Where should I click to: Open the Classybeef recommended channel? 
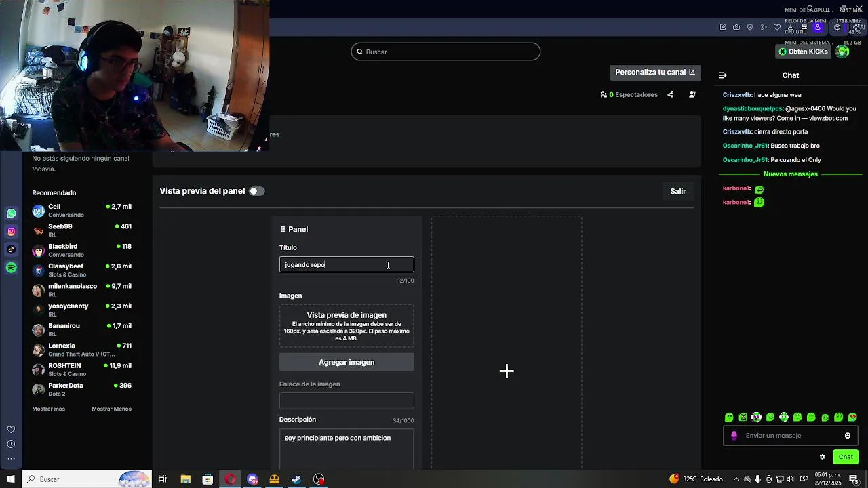click(81, 270)
